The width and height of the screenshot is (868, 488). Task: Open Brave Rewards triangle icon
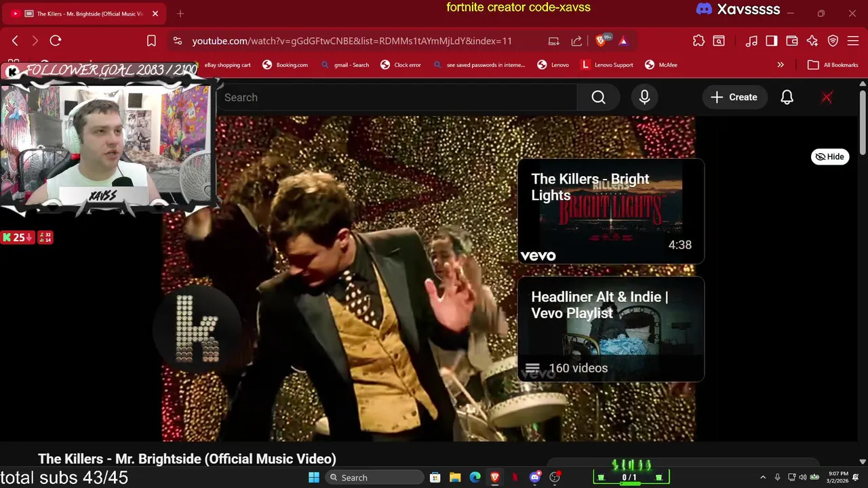(623, 41)
